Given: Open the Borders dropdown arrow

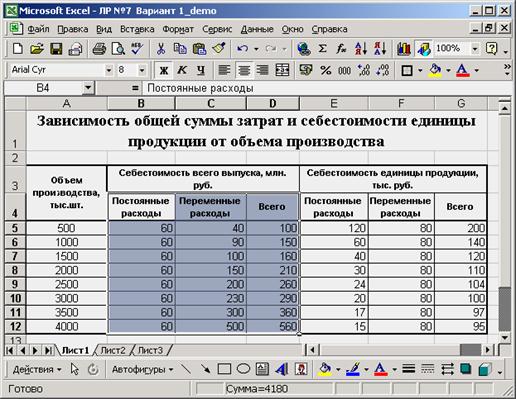Looking at the screenshot, I should point(420,70).
